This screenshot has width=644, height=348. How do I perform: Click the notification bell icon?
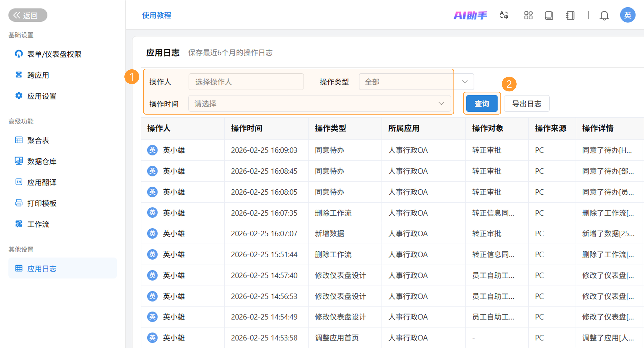[x=604, y=15]
